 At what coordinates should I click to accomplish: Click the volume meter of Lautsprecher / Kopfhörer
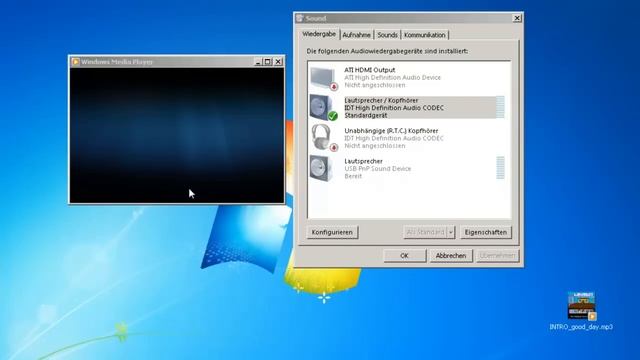pyautogui.click(x=500, y=107)
